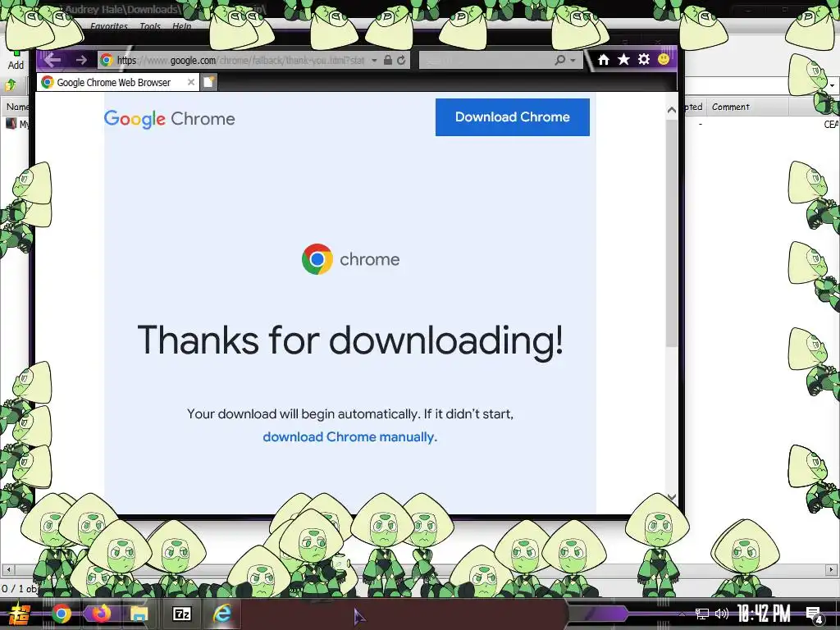Screen dimensions: 840x630
Task: Open Google Chrome from the taskbar
Action: click(x=61, y=614)
